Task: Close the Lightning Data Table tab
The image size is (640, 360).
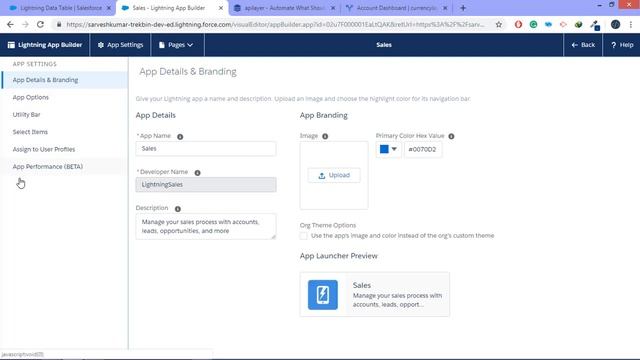Action: click(x=109, y=8)
